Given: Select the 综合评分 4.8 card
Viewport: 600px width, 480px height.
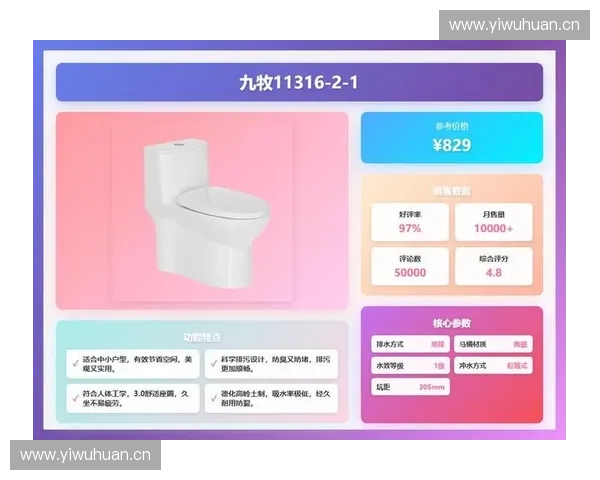Looking at the screenshot, I should click(x=493, y=265).
